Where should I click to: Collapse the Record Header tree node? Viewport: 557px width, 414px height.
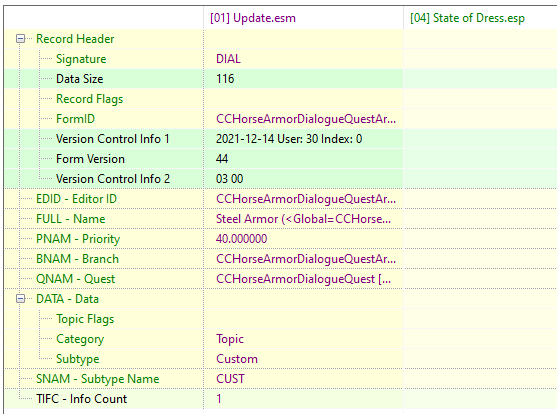click(21, 39)
